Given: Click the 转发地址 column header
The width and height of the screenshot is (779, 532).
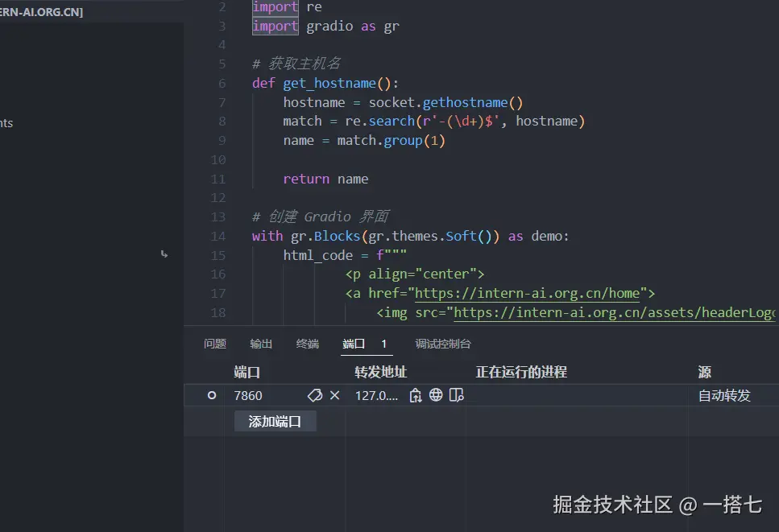Looking at the screenshot, I should (x=380, y=372).
